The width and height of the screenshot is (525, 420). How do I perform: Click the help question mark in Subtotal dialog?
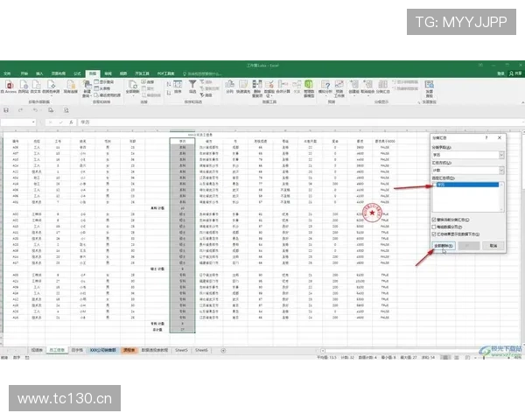(x=486, y=138)
